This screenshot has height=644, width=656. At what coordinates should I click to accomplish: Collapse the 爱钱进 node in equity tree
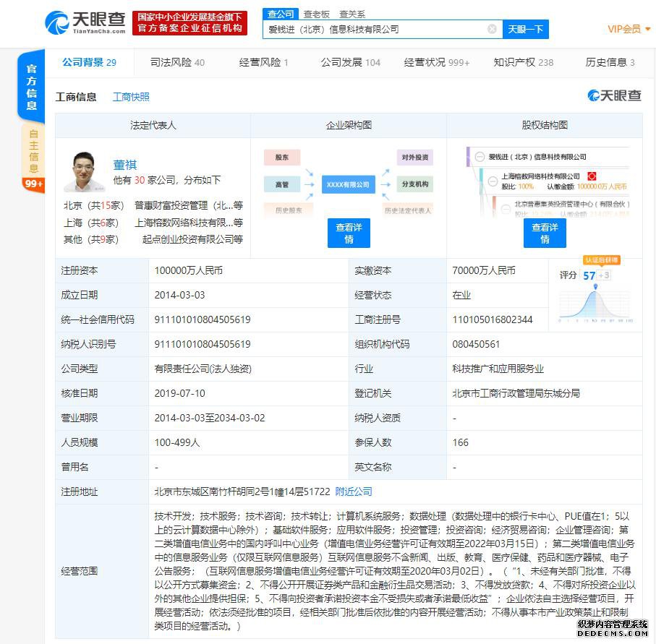pos(480,157)
